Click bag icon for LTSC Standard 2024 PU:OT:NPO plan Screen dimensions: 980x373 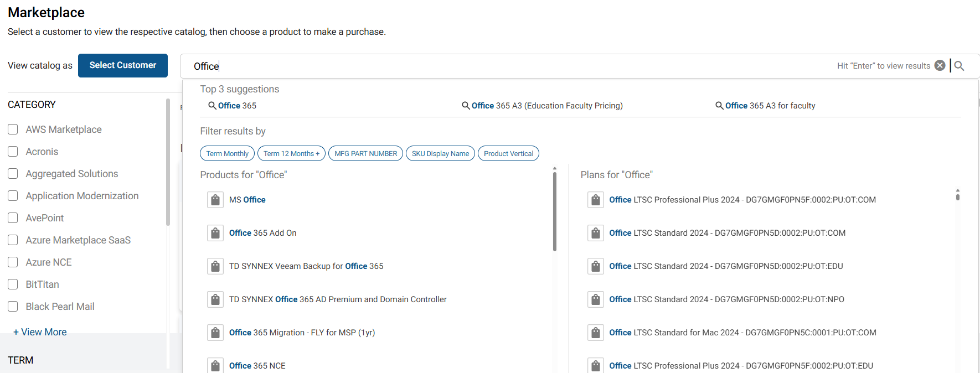click(596, 299)
